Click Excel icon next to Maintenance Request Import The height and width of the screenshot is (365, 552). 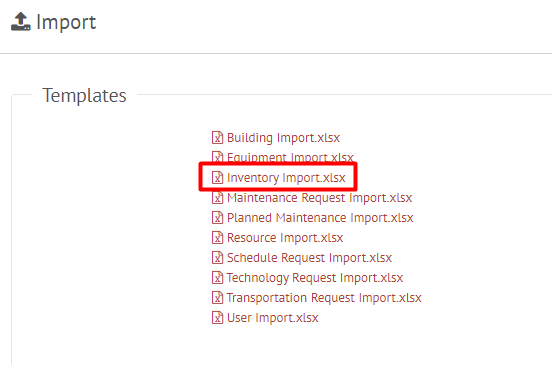[x=217, y=198]
